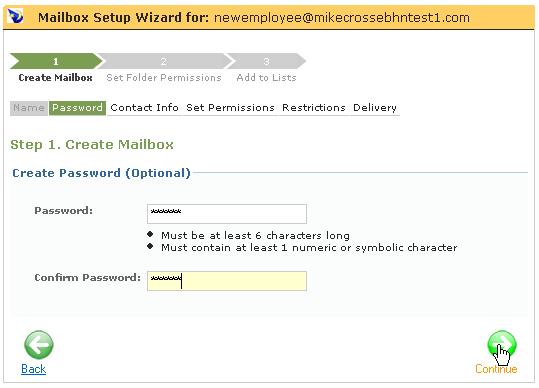Screen dimensions: 539x388
Task: Click the green Continue arrow icon
Action: tap(502, 345)
